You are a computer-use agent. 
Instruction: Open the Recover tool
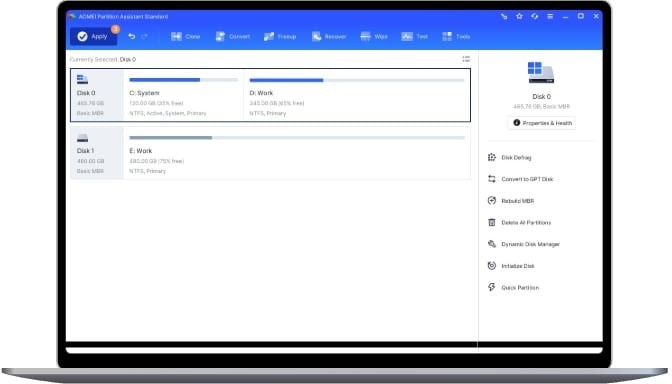point(329,36)
